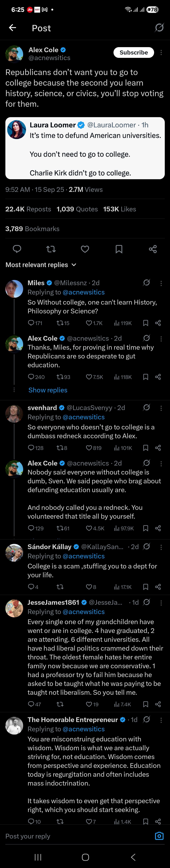Open three-dot menu on main post
Image resolution: width=170 pixels, height=868 pixels.
[x=161, y=52]
